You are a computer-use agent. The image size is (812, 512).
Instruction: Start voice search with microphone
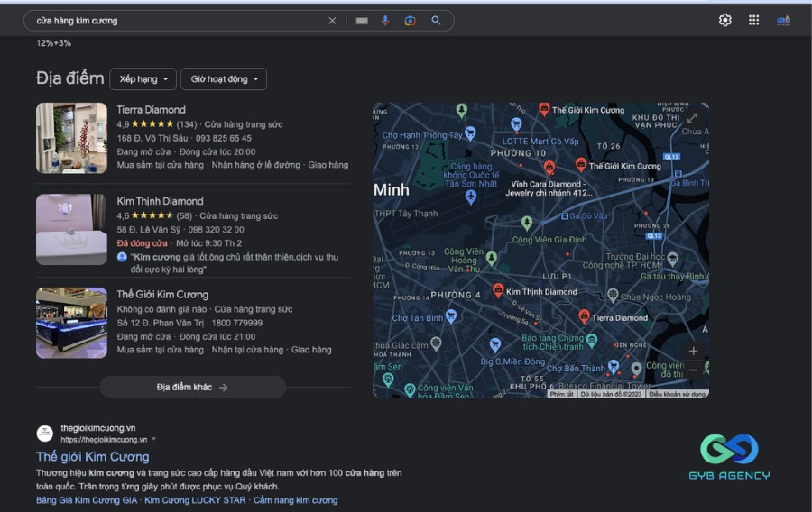pos(384,21)
